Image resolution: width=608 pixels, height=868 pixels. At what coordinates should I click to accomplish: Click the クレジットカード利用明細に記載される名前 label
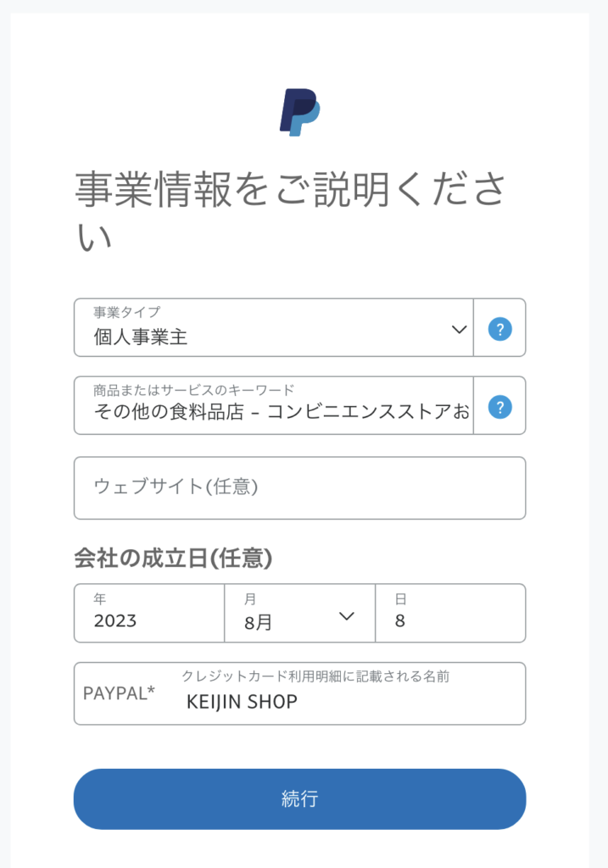point(315,676)
